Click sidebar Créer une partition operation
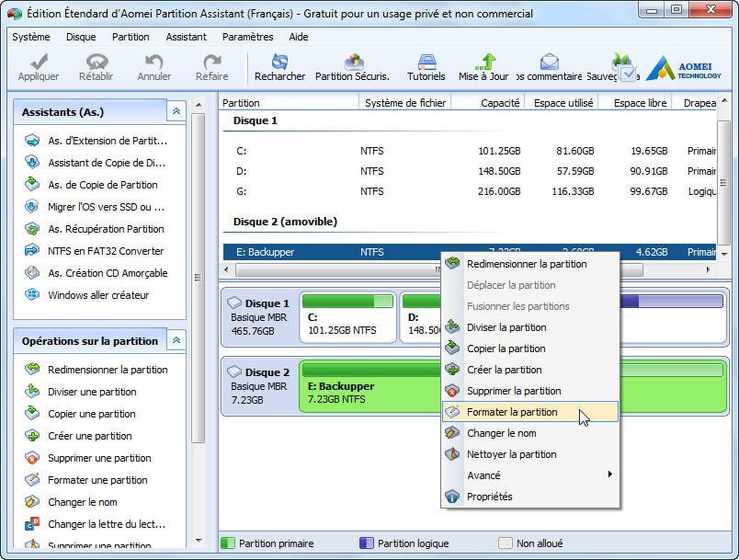The height and width of the screenshot is (560, 739). click(x=78, y=436)
